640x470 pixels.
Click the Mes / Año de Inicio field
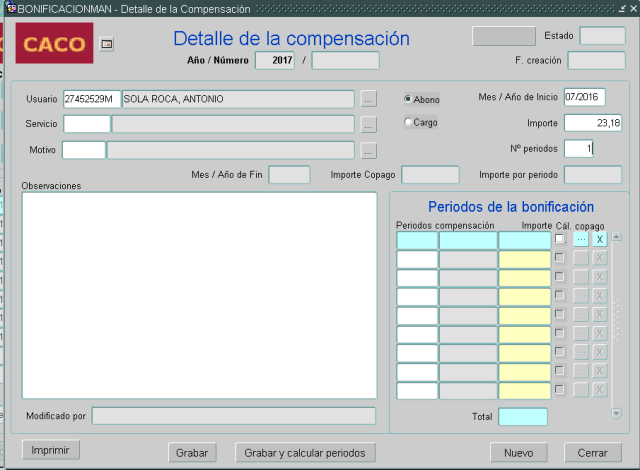click(x=584, y=97)
